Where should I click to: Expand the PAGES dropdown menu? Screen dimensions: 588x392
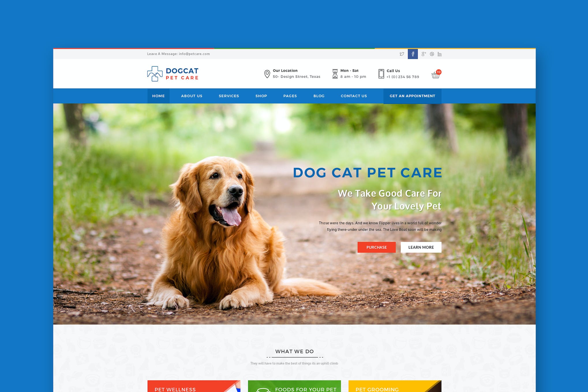pyautogui.click(x=290, y=96)
